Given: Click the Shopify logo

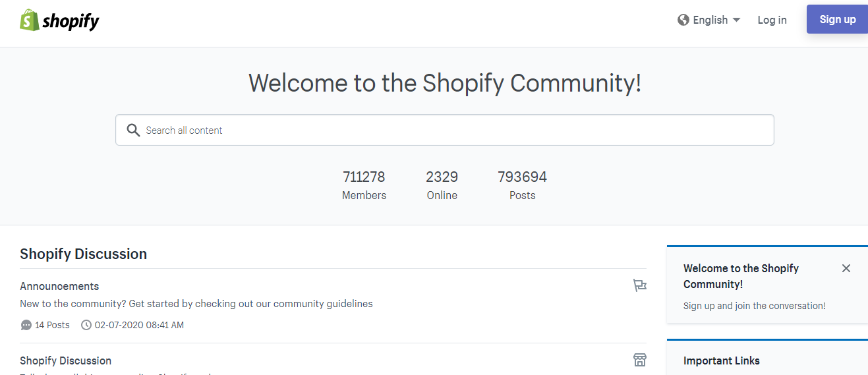Looking at the screenshot, I should (59, 20).
